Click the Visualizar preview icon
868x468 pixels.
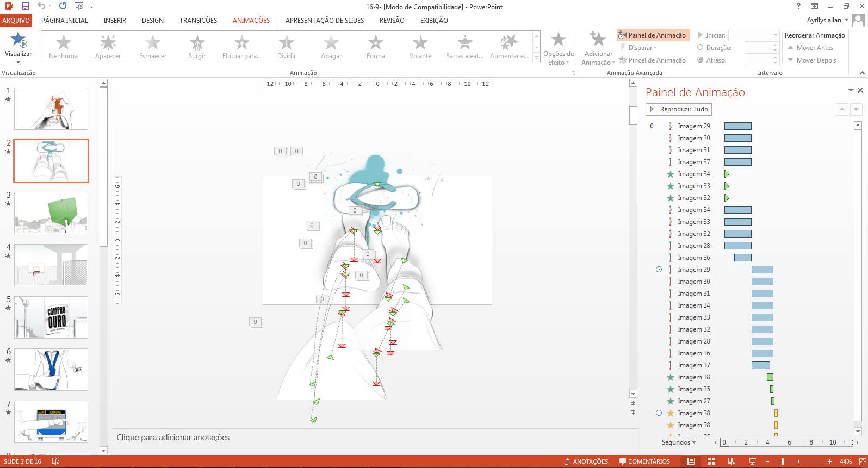[x=18, y=40]
